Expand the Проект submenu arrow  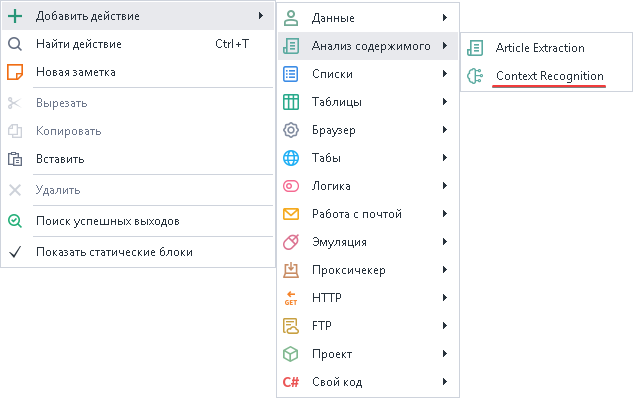[x=444, y=354]
